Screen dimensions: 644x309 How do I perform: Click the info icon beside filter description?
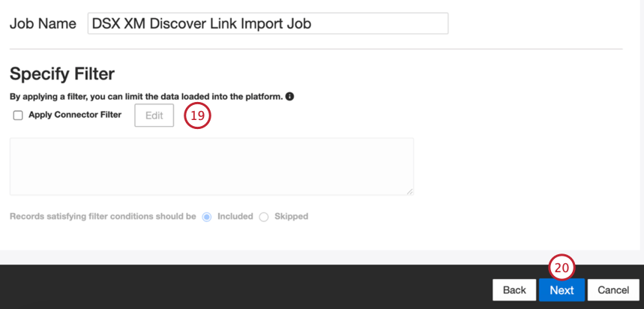pos(289,97)
